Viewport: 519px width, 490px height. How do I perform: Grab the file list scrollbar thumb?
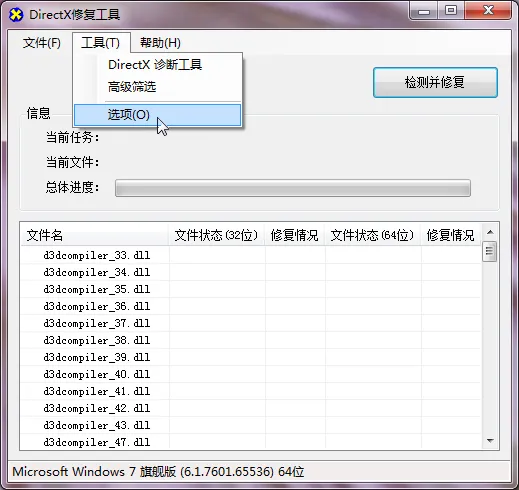[x=490, y=251]
